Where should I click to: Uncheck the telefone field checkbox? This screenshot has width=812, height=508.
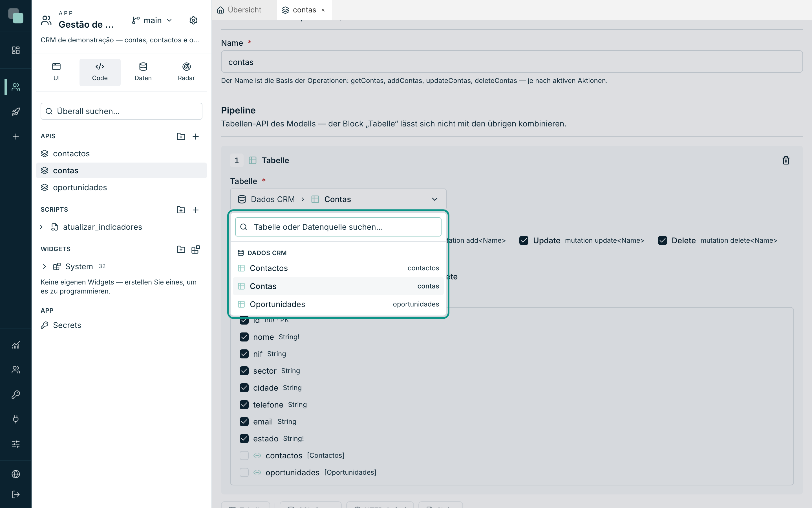(x=244, y=404)
